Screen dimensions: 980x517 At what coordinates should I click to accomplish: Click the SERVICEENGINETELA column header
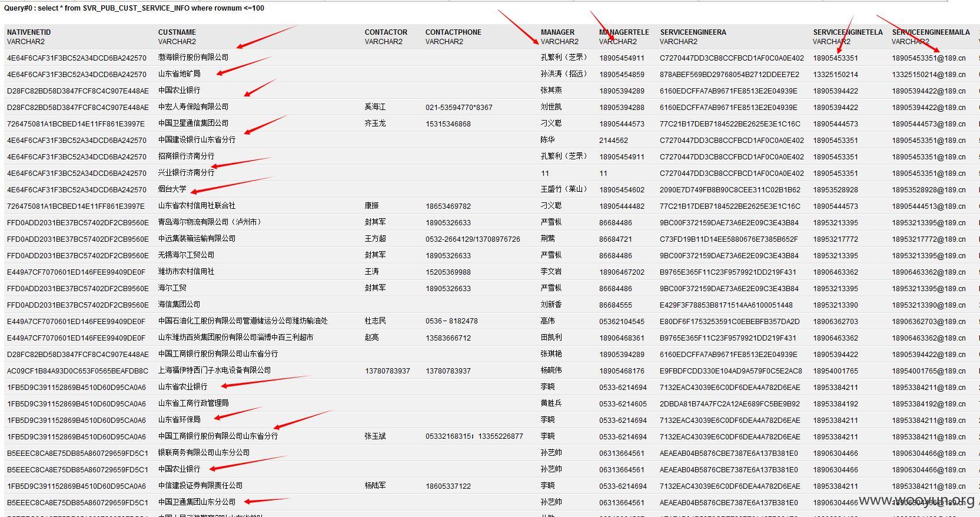848,32
